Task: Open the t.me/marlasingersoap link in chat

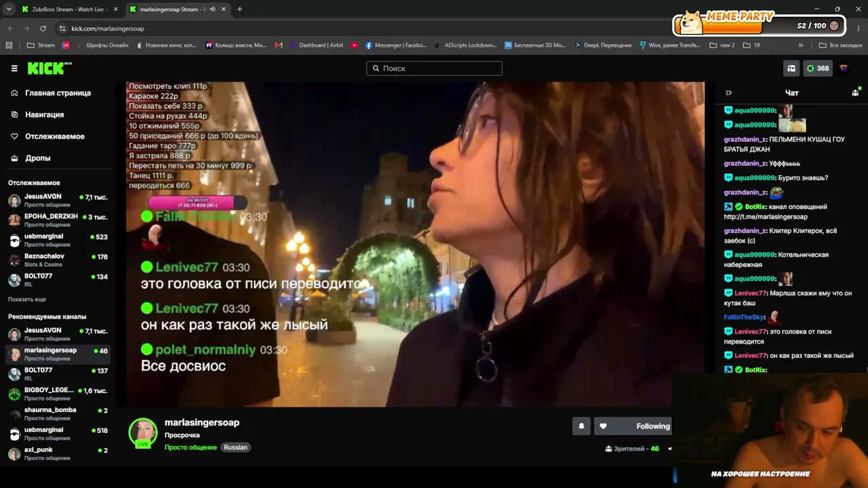Action: (x=766, y=217)
